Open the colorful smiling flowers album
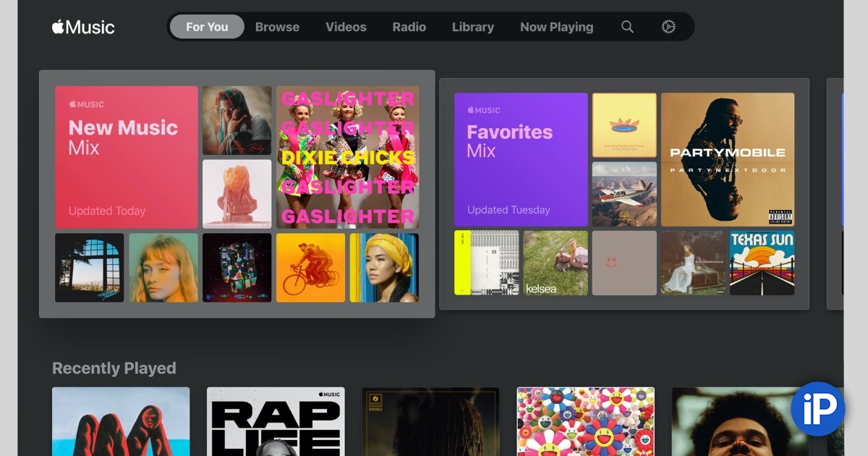This screenshot has height=456, width=868. click(586, 421)
